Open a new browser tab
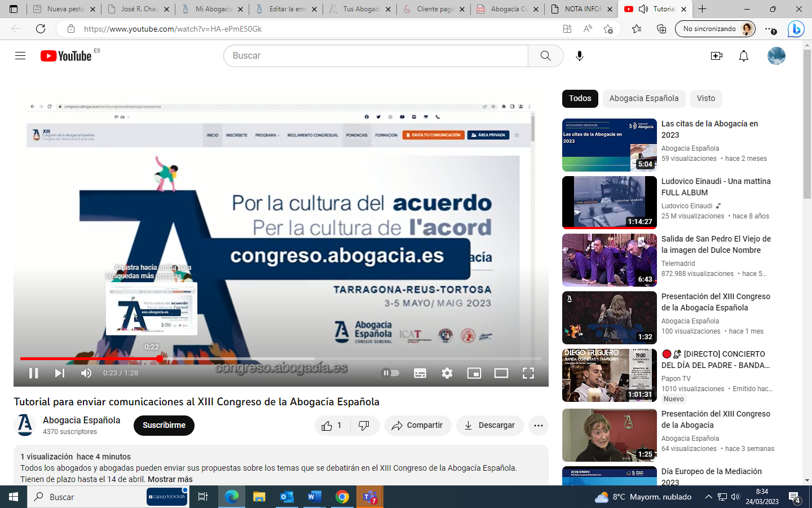Screen dimensions: 812x508 click(x=702, y=9)
